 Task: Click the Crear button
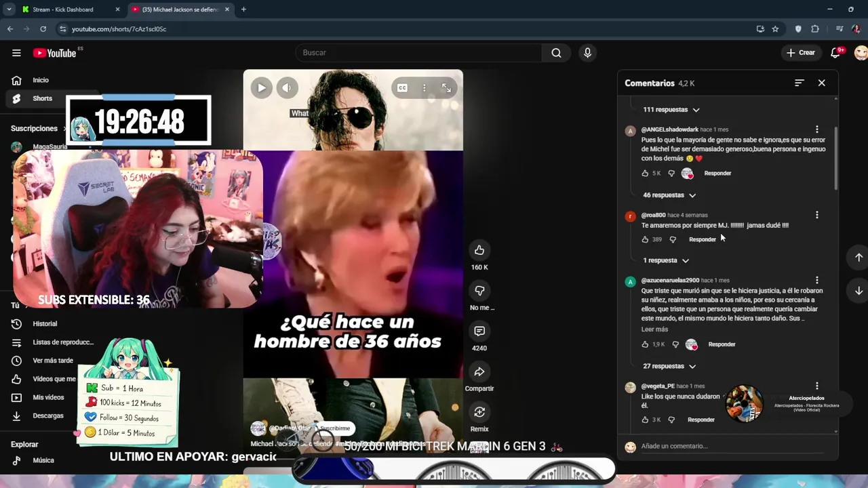click(x=800, y=53)
